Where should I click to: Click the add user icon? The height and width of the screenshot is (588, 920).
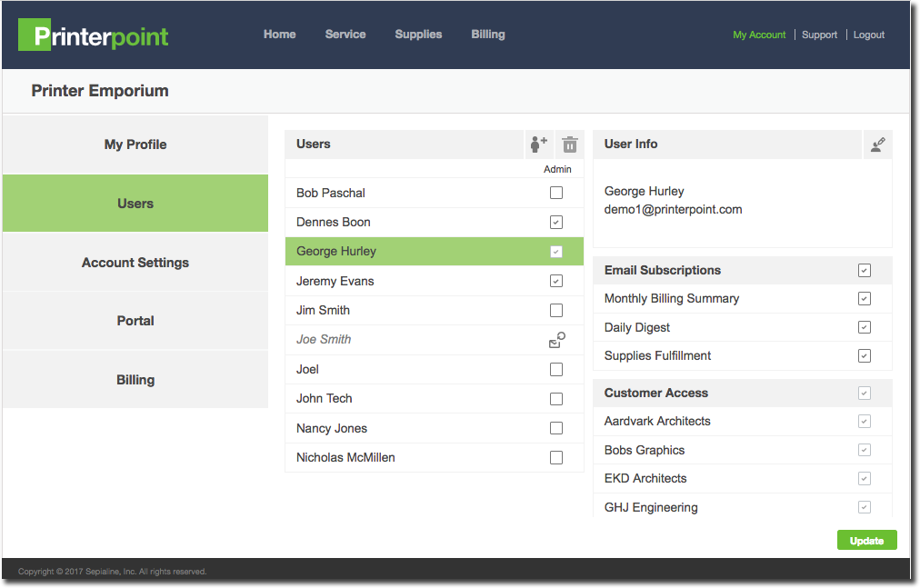click(538, 144)
